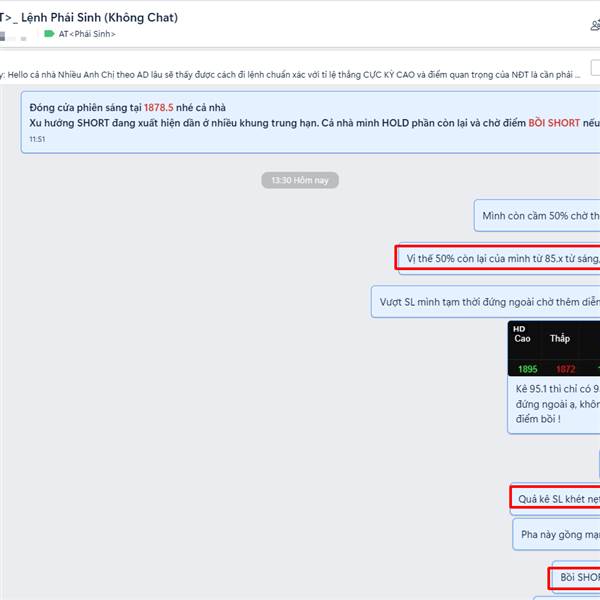
Task: Select message Vượt SL mình tạm thời đứng ngoài
Action: [x=486, y=302]
